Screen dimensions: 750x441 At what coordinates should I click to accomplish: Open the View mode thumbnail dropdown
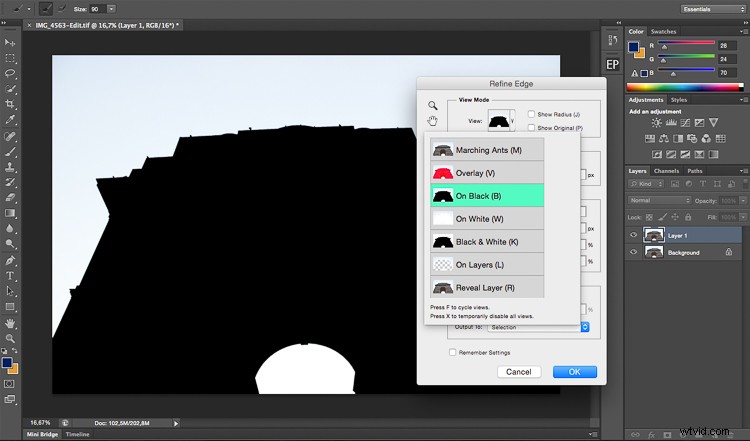pos(501,121)
